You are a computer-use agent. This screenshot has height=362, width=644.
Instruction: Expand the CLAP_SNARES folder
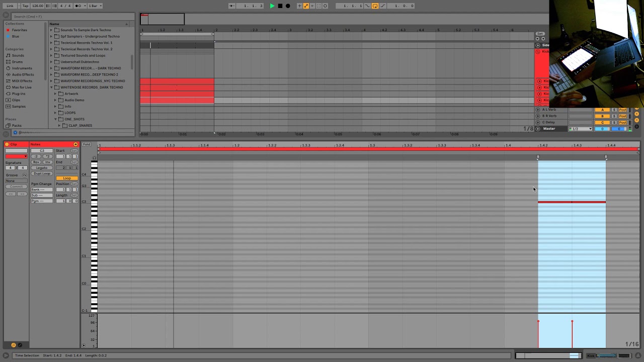[59, 126]
